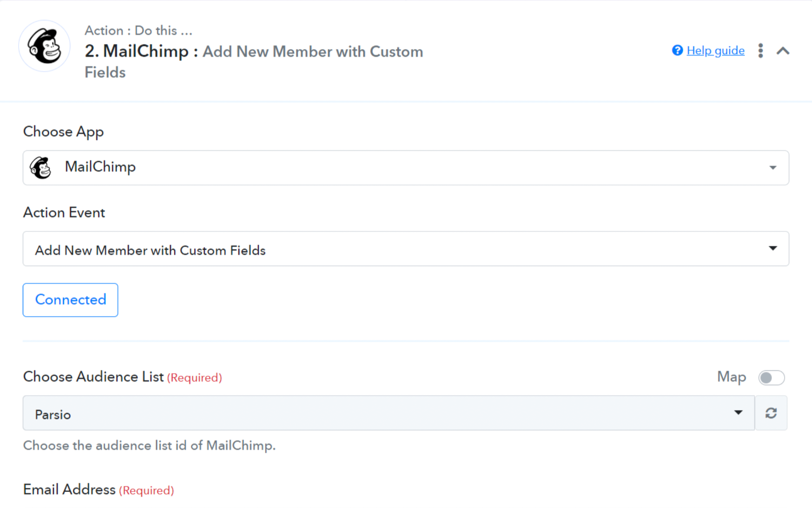Click the Connected button
The height and width of the screenshot is (508, 812).
coord(70,300)
